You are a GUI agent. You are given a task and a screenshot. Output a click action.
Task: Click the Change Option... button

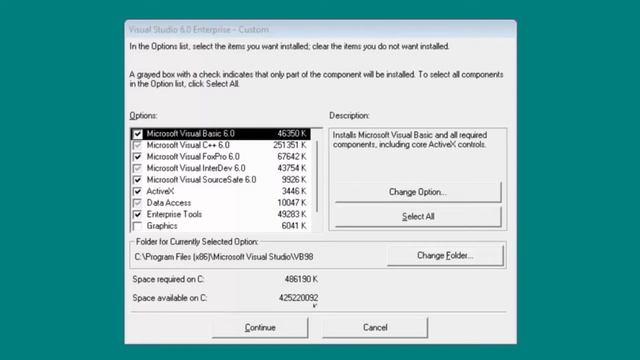pyautogui.click(x=418, y=192)
